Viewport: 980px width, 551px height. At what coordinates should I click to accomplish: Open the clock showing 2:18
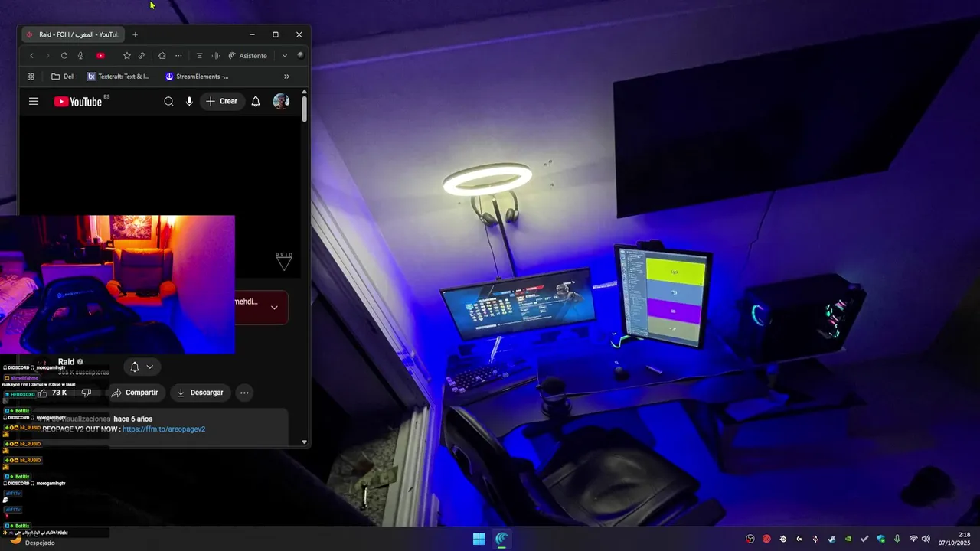(x=954, y=539)
